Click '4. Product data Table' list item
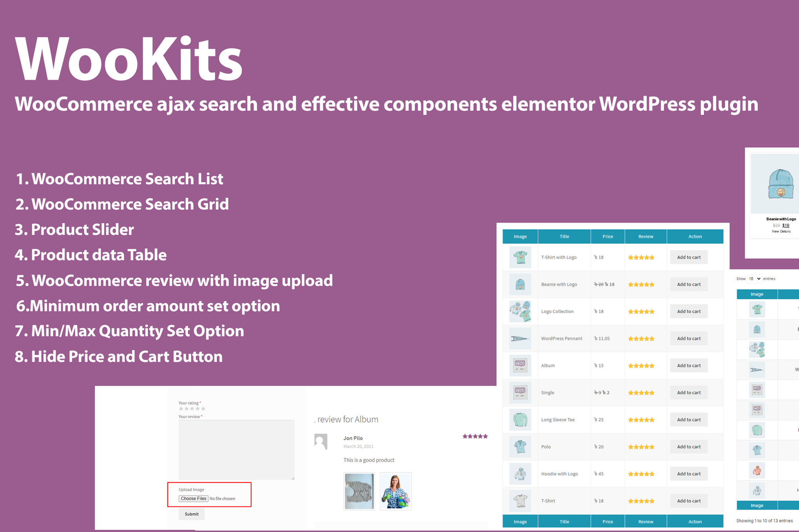This screenshot has width=799, height=532. [x=91, y=255]
